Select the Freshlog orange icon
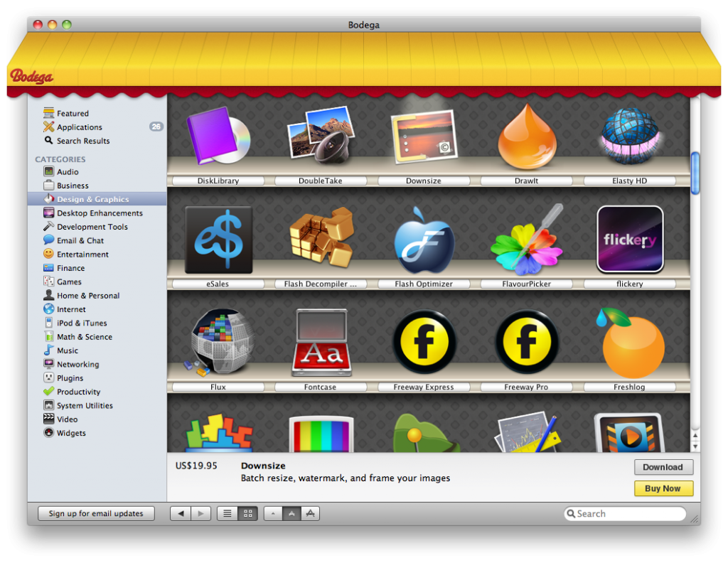 coord(631,343)
